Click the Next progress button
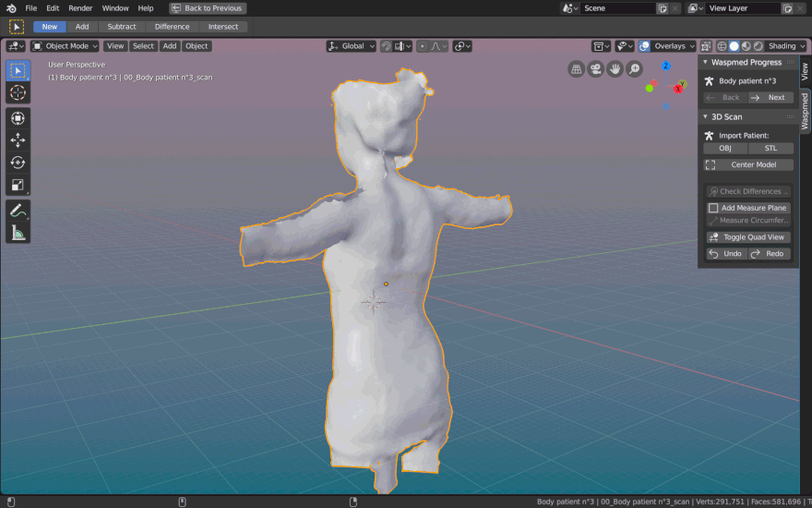The image size is (812, 508). pos(770,98)
